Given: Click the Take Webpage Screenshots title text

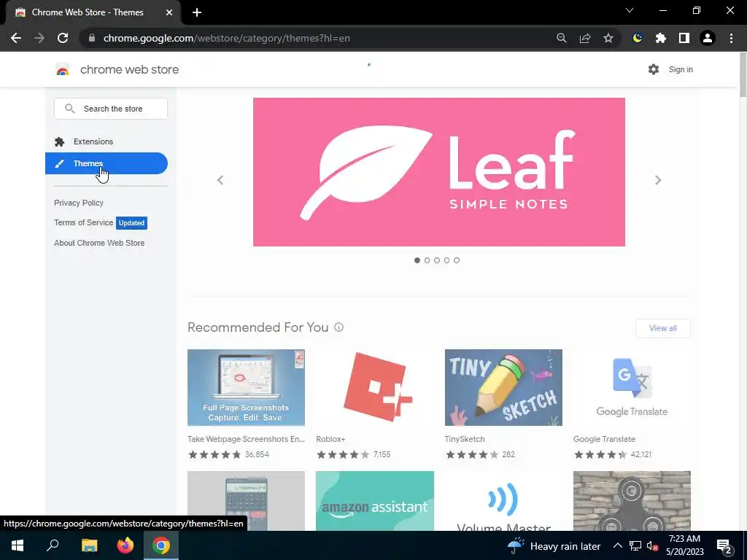Looking at the screenshot, I should point(246,439).
